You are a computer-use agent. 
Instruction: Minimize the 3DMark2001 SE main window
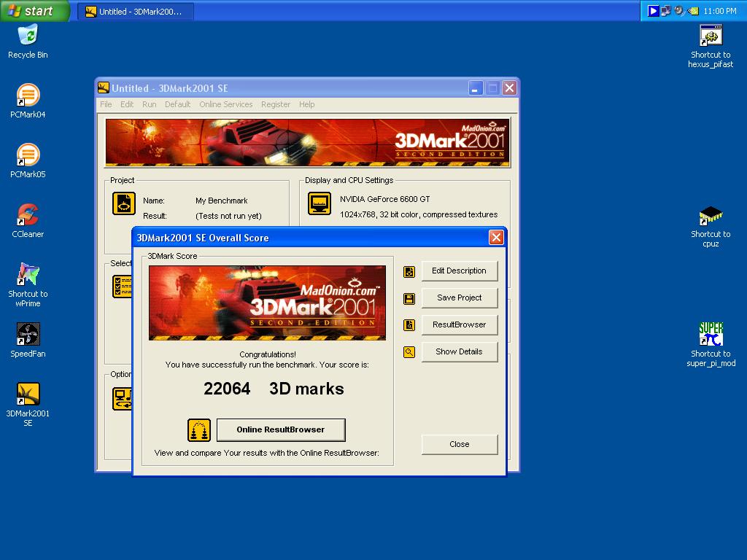click(476, 88)
